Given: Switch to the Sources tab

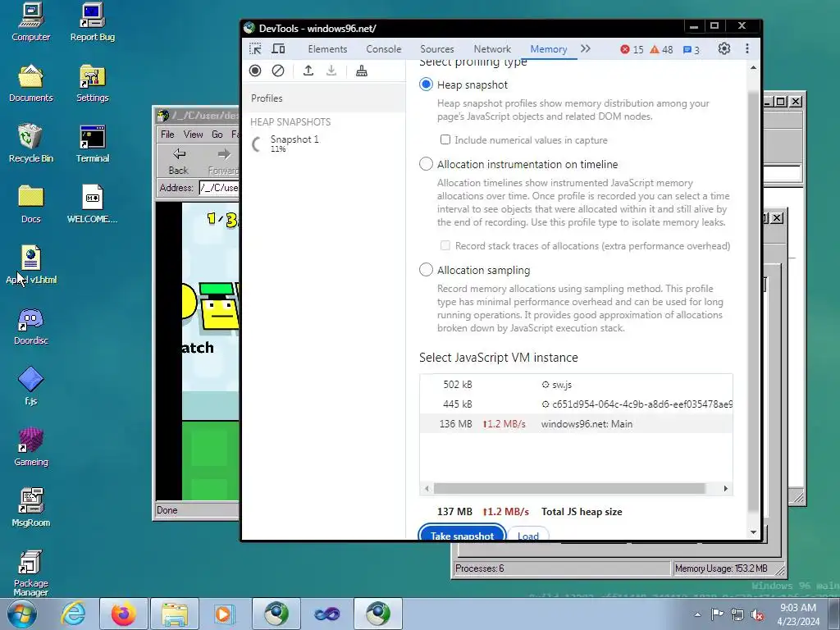Looking at the screenshot, I should [x=436, y=49].
